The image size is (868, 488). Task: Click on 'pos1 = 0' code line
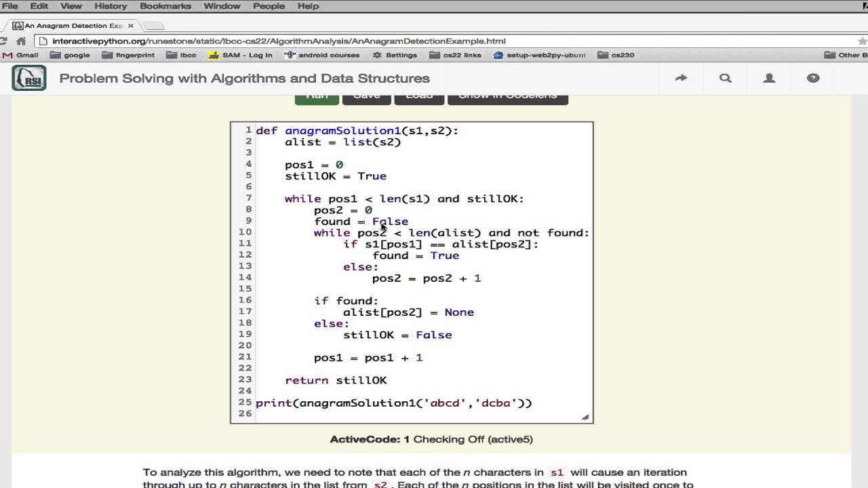click(x=314, y=165)
